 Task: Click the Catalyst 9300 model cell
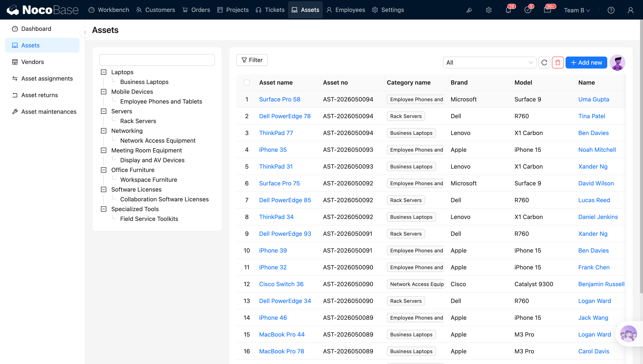(x=534, y=284)
